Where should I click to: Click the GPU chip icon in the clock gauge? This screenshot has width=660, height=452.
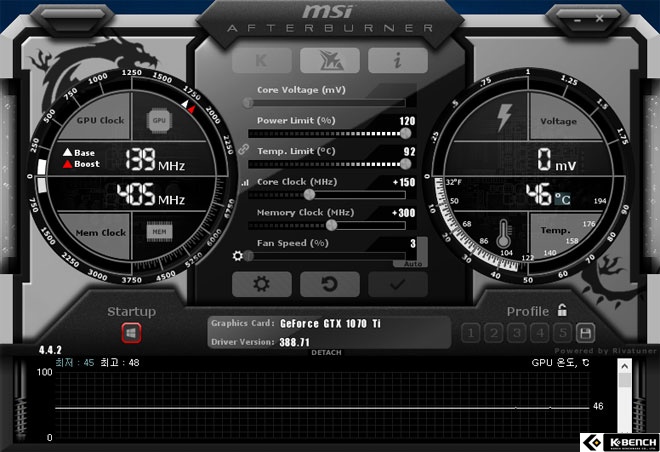(159, 120)
